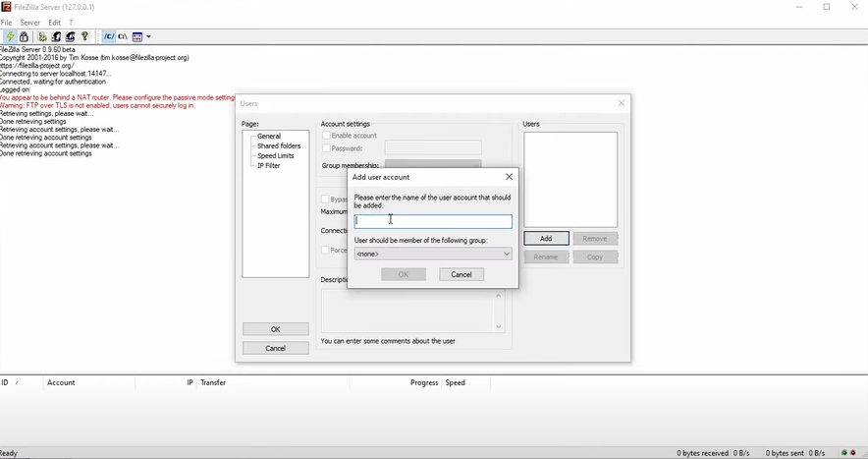Click the Copy user button
868x459 pixels.
click(595, 257)
